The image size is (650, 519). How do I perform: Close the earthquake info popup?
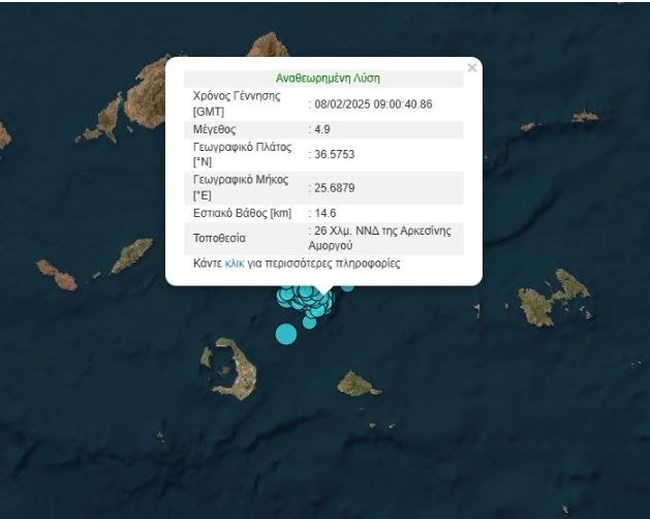(472, 68)
